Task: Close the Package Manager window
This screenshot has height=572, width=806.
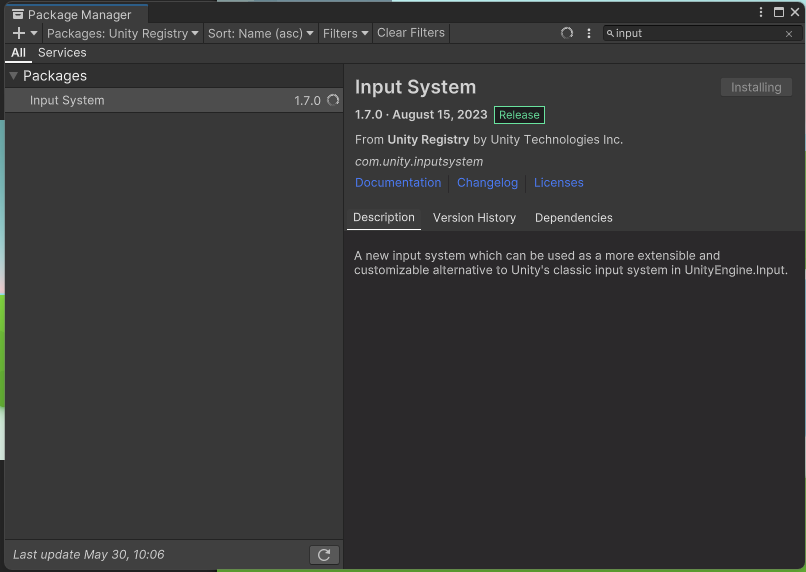Action: (x=795, y=12)
